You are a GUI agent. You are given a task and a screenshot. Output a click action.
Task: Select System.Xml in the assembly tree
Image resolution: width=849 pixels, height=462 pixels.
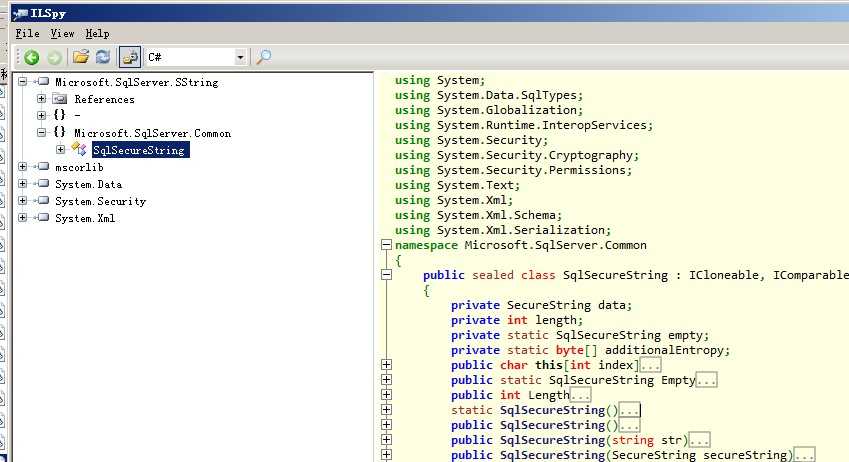click(x=85, y=218)
